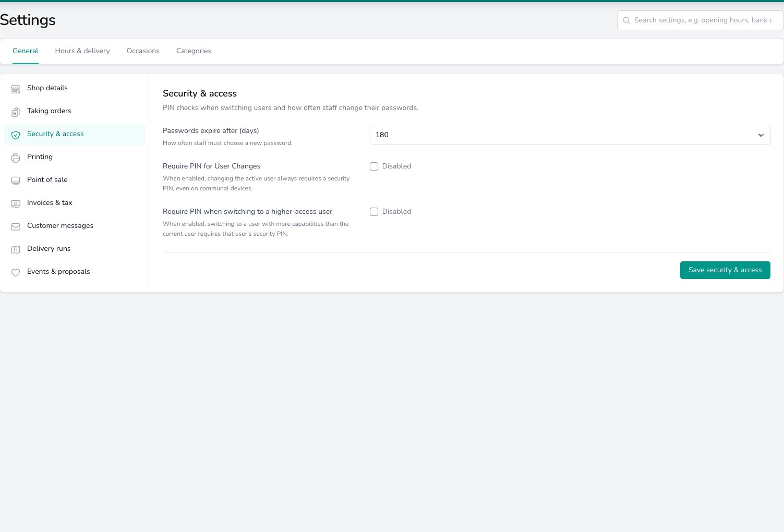Click the Require PIN for User Changes label
Viewport: 784px width, 532px height.
point(211,166)
